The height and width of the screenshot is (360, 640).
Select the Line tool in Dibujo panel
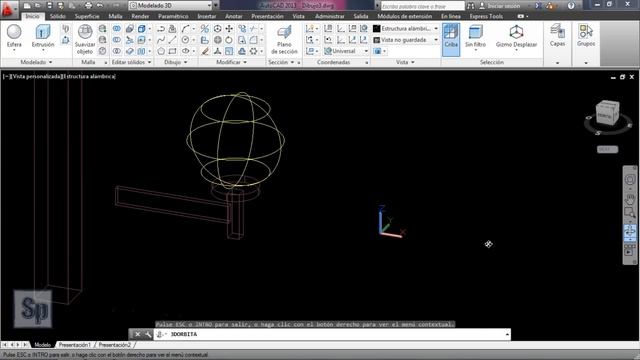[x=173, y=40]
